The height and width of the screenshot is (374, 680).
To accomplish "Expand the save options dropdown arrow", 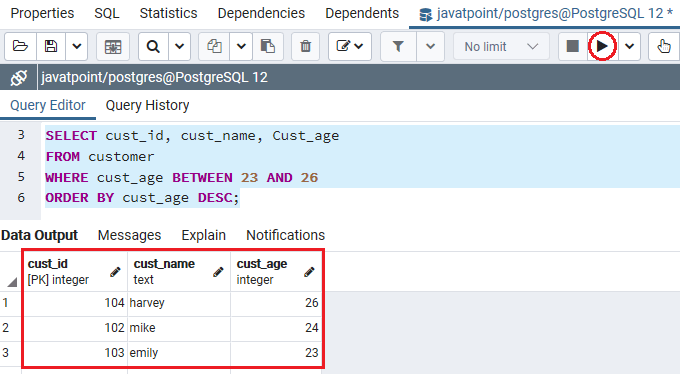I will 76,46.
